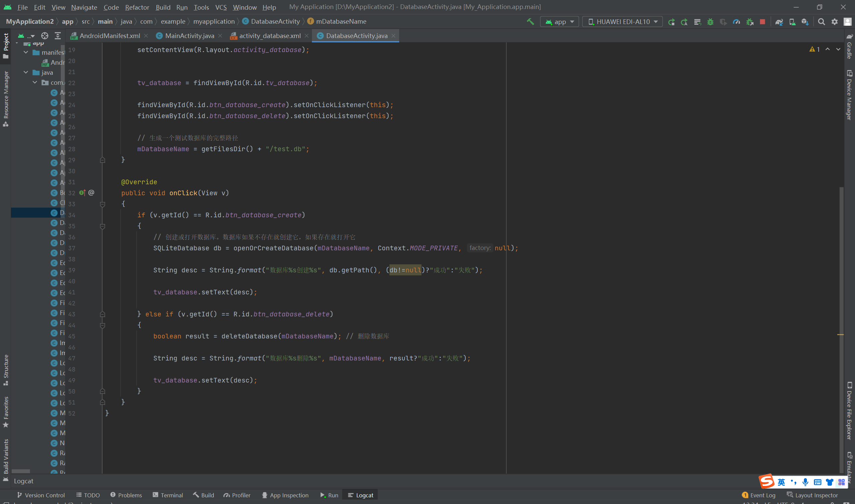Click the Make Project hammer icon
The width and height of the screenshot is (855, 504).
[x=530, y=21]
